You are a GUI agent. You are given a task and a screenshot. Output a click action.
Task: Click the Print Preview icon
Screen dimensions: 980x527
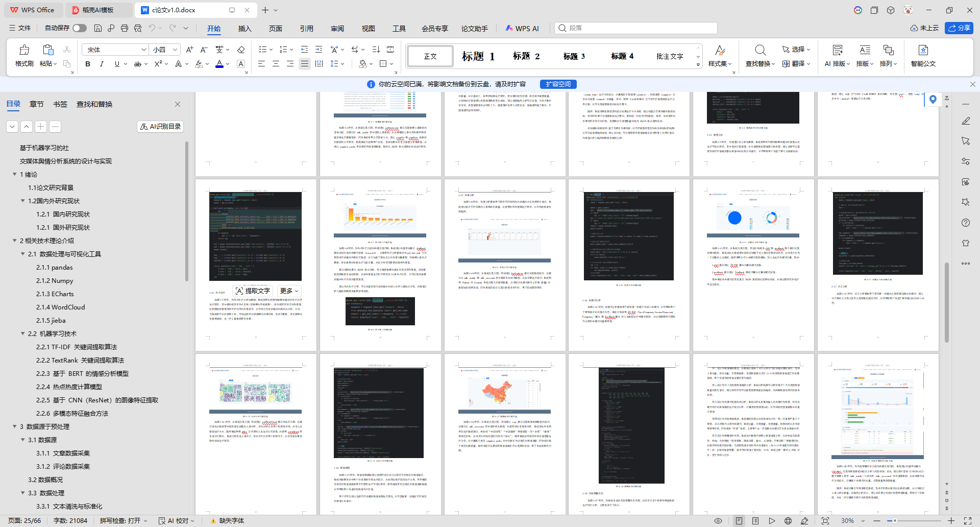(x=138, y=28)
